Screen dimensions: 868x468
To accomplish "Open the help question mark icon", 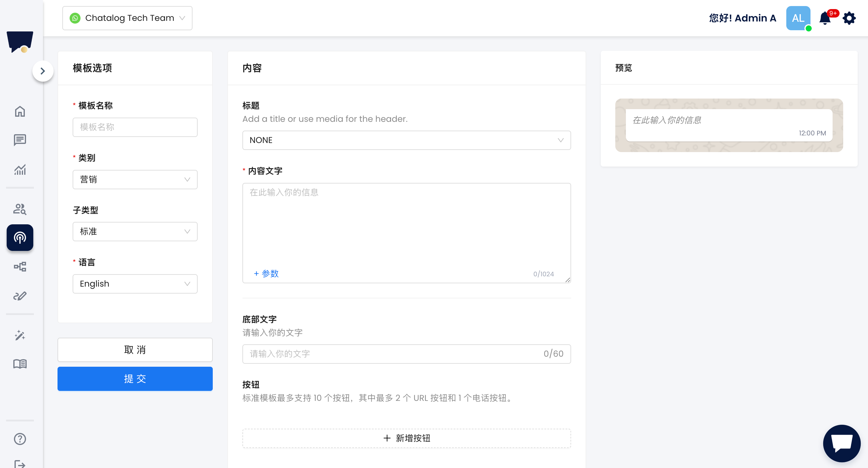I will (20, 439).
